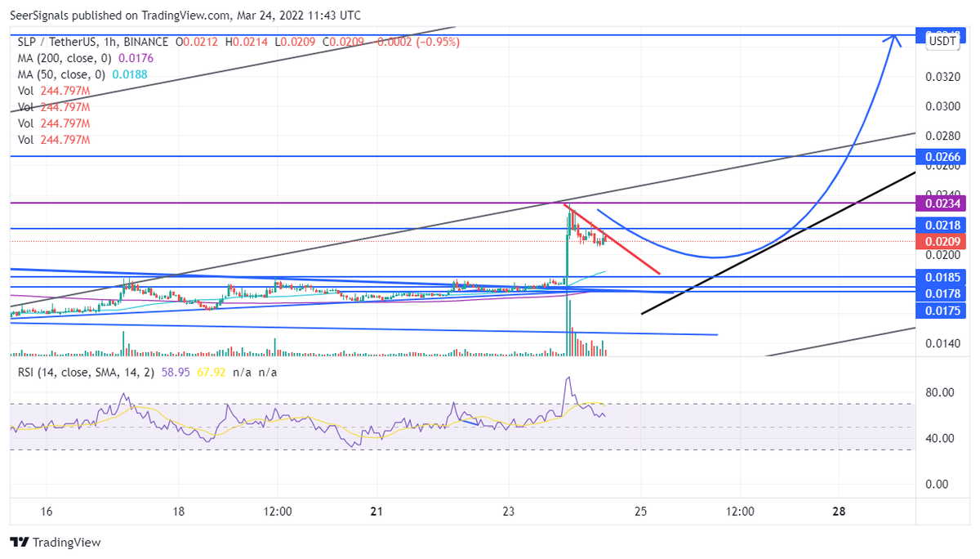The height and width of the screenshot is (559, 980).
Task: Click the high price H0.0214
Action: pos(248,42)
